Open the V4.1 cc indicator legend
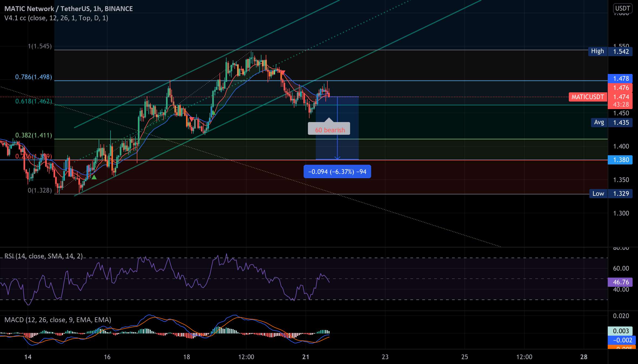638x364 pixels. [56, 18]
